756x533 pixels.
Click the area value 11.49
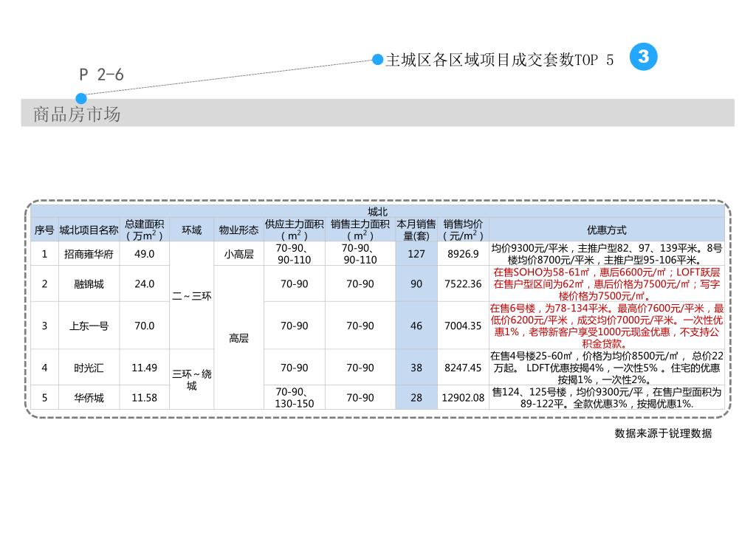click(144, 368)
